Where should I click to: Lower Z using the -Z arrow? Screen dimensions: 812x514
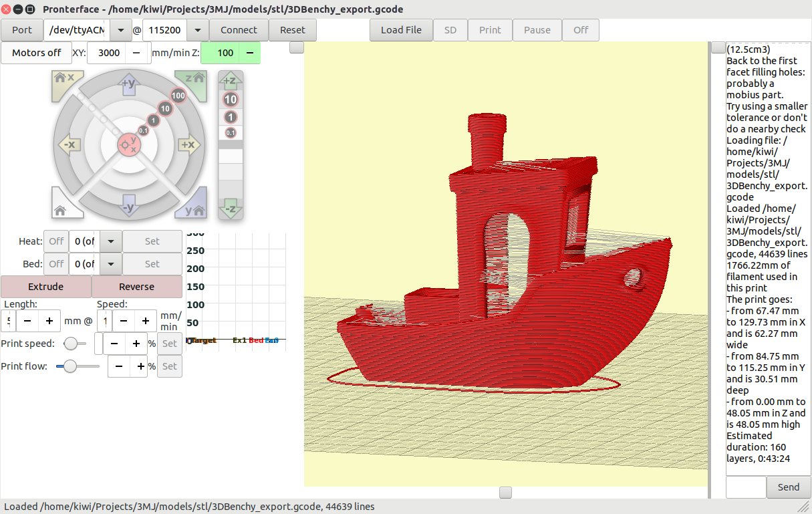tap(231, 209)
